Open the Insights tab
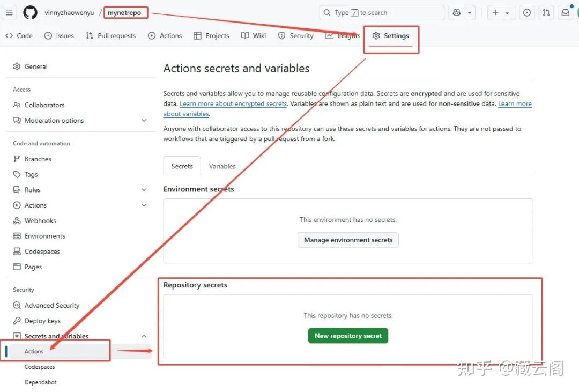The image size is (579, 392). click(343, 35)
